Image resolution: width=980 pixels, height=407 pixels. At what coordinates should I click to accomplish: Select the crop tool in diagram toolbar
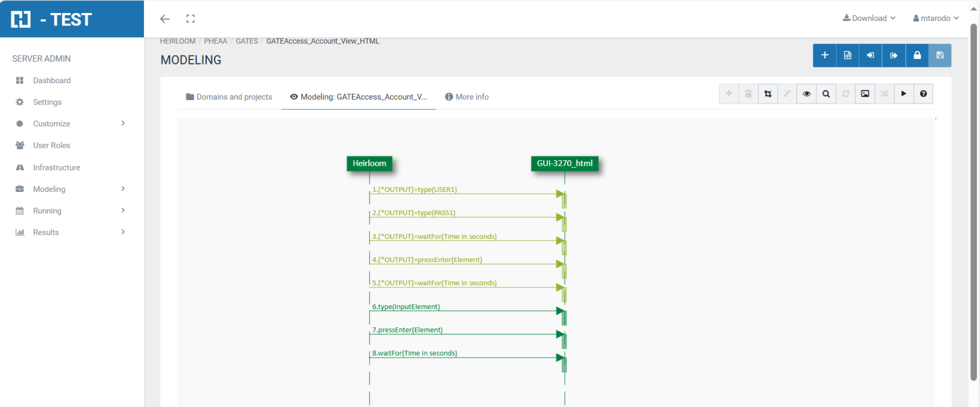pos(768,94)
